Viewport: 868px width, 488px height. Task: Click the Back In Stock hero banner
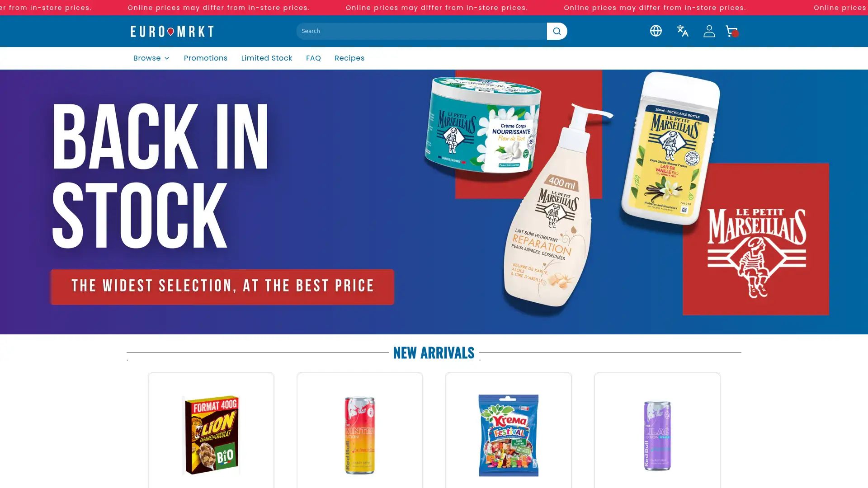coord(434,202)
